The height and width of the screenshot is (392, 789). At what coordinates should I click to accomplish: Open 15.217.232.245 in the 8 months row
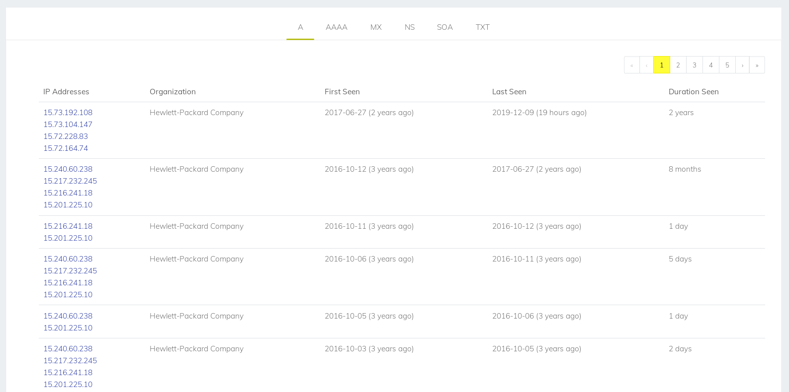point(70,181)
